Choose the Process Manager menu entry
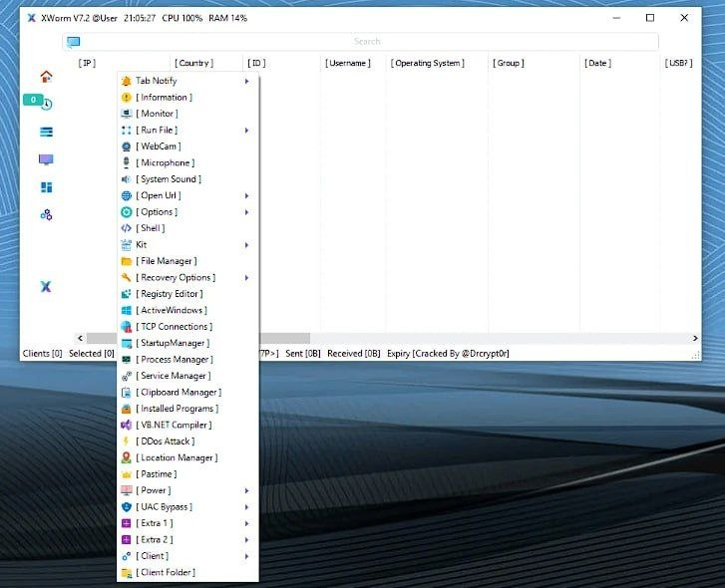 187,360
